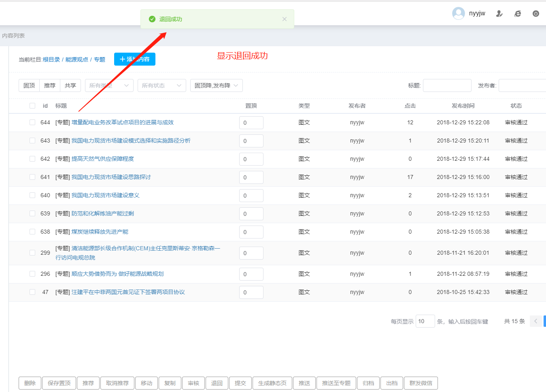Click the 置顶 value field for row 643
The image size is (546, 392).
pos(251,141)
